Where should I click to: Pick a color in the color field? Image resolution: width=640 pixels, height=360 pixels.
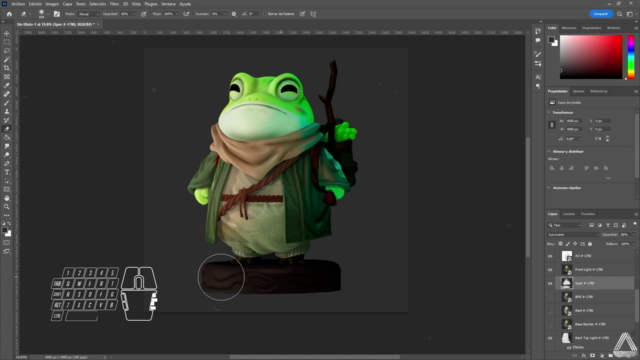coord(591,57)
